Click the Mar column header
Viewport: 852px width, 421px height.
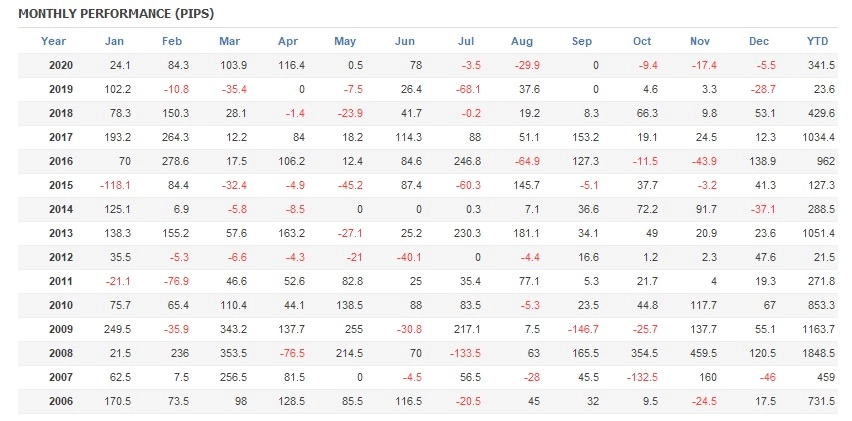pos(230,41)
